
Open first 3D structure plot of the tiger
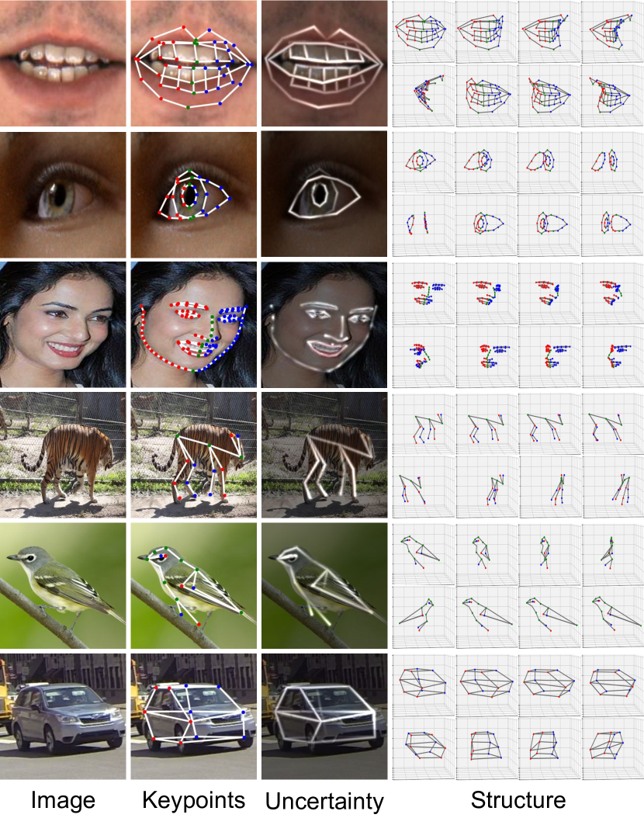[x=424, y=424]
